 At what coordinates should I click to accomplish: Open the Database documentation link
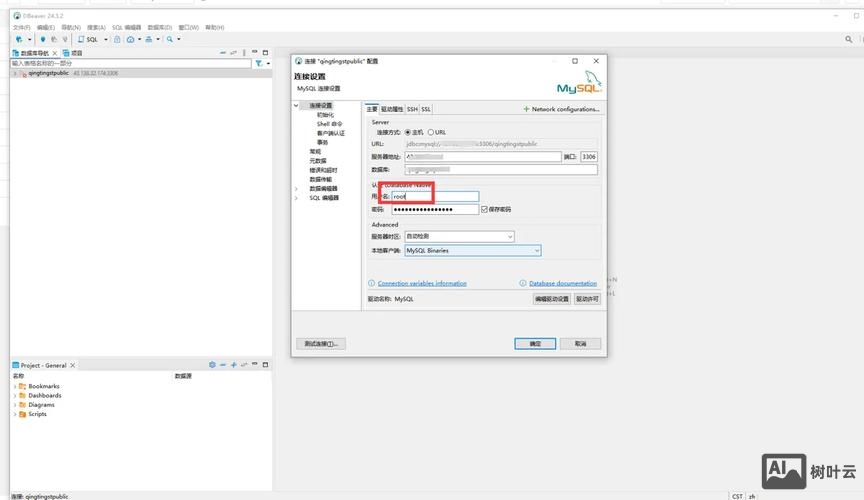pyautogui.click(x=562, y=283)
